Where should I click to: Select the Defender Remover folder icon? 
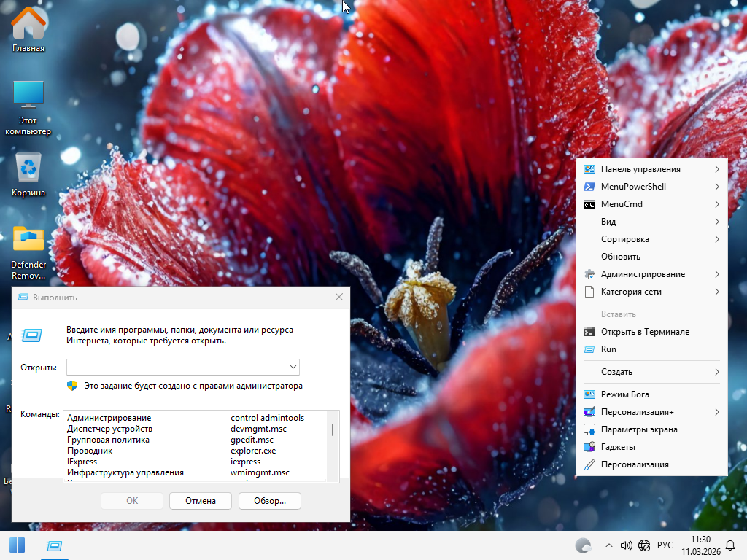tap(28, 240)
